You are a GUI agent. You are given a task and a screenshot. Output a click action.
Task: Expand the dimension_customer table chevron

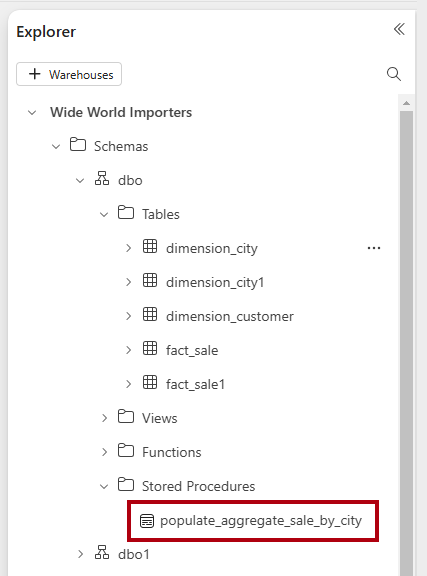tap(128, 316)
